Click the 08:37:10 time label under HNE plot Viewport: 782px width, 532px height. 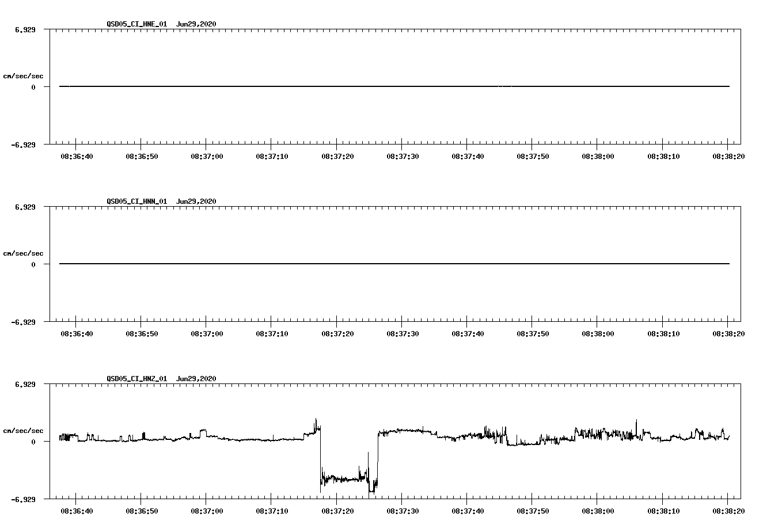(x=272, y=157)
